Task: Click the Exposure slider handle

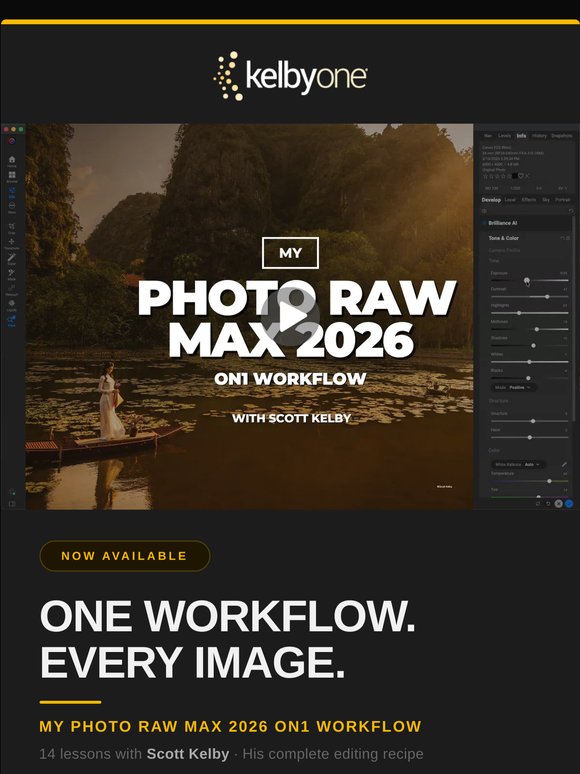Action: pyautogui.click(x=527, y=280)
